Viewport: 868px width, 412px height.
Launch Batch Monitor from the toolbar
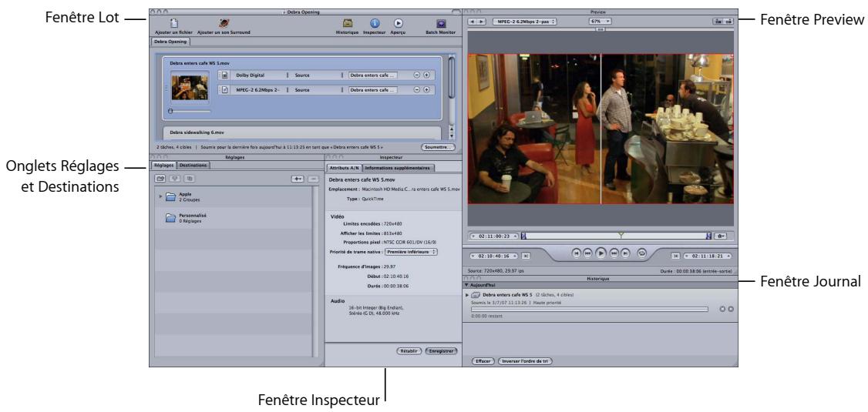[x=441, y=23]
